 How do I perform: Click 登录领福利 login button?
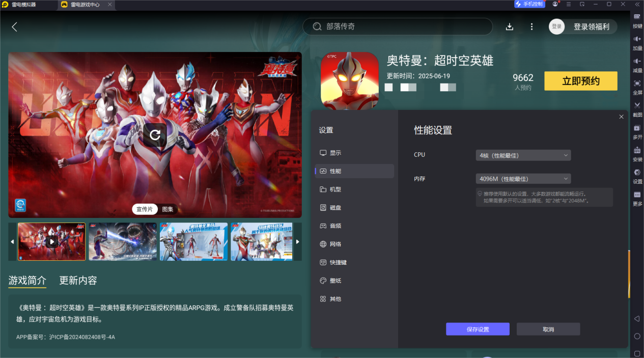pos(591,27)
